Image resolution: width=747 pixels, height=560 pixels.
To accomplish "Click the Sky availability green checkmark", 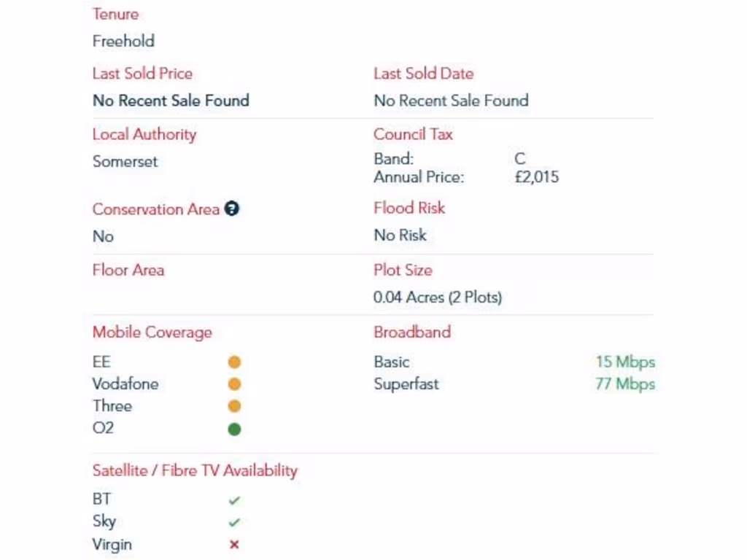I will click(x=234, y=522).
